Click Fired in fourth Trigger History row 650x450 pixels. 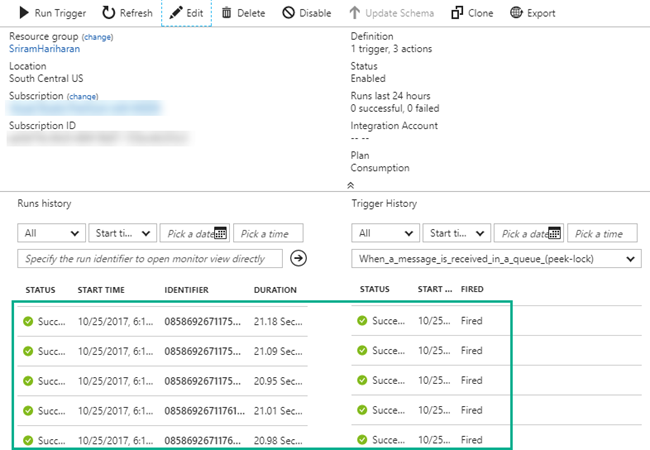click(472, 410)
